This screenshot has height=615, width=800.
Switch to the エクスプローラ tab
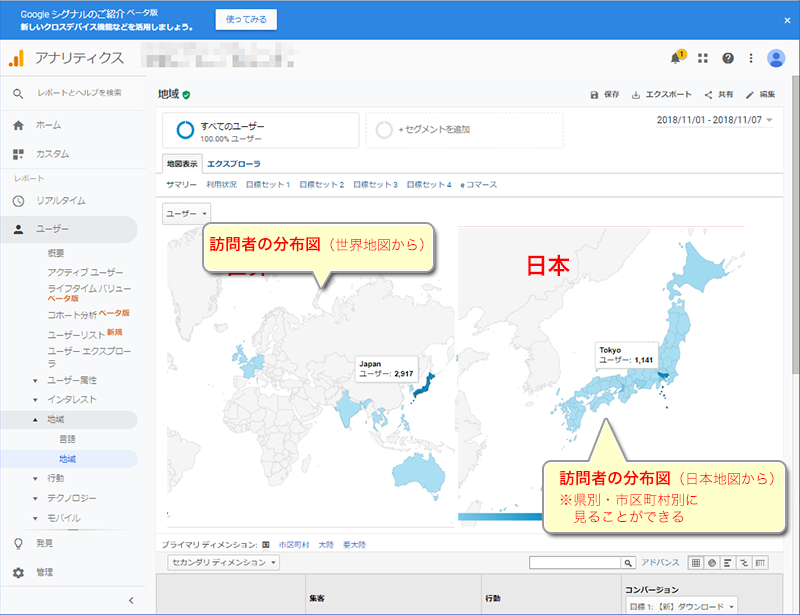tap(234, 163)
